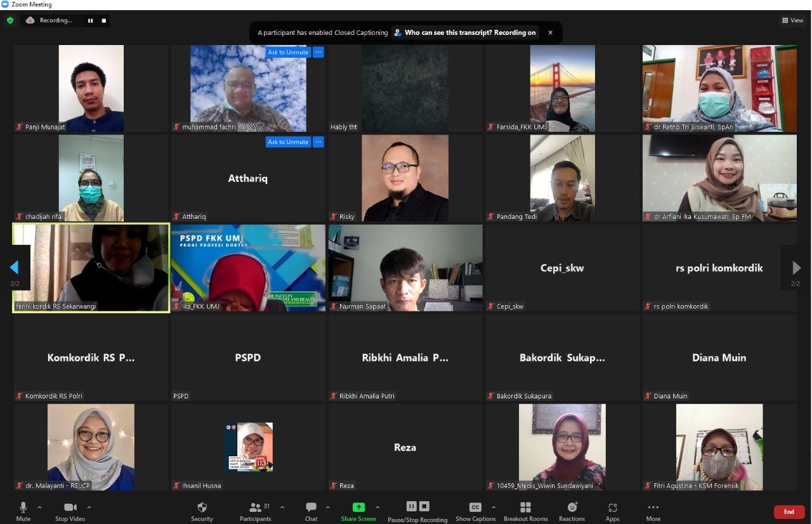Screen dimensions: 812x524
Task: Open the More options icon
Action: pyautogui.click(x=653, y=508)
